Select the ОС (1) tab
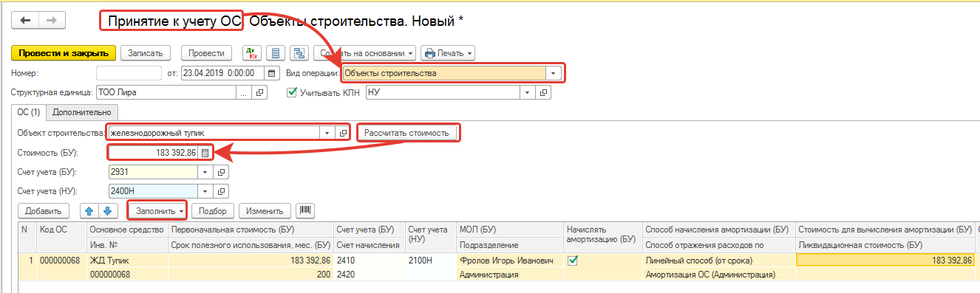This screenshot has height=293, width=980. tap(28, 112)
